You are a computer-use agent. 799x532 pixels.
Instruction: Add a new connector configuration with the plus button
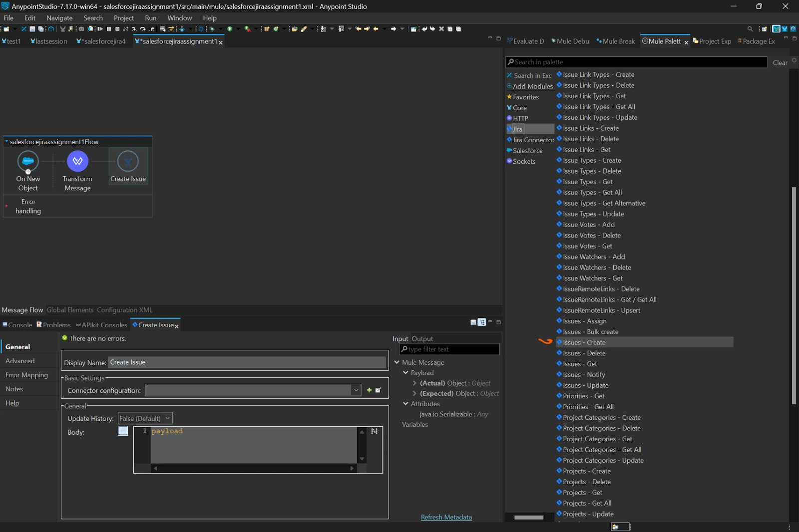pos(369,390)
